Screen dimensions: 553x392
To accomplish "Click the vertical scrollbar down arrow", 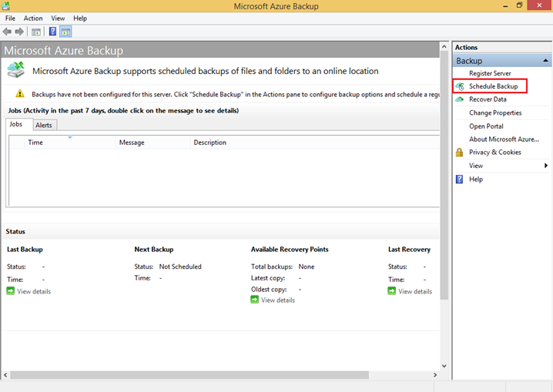I will click(444, 366).
